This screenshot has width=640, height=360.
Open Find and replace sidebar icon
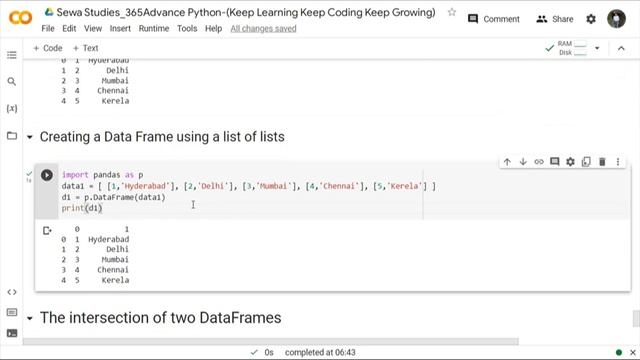pos(12,82)
